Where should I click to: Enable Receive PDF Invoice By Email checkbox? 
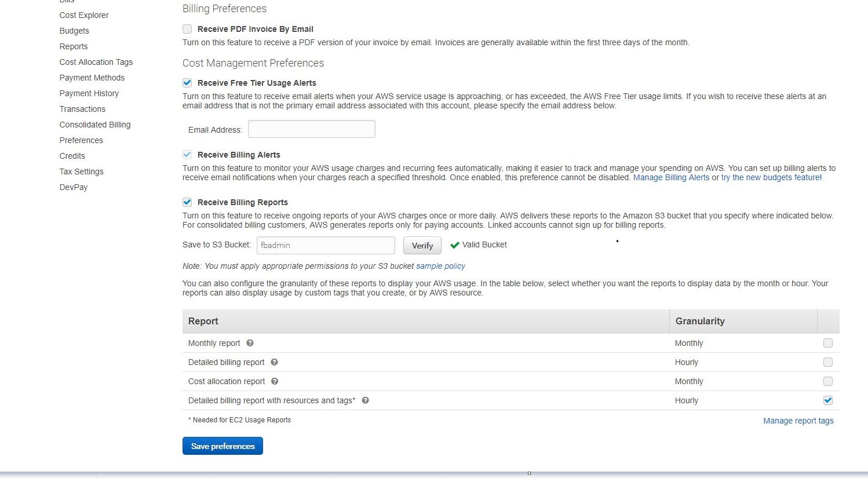187,29
